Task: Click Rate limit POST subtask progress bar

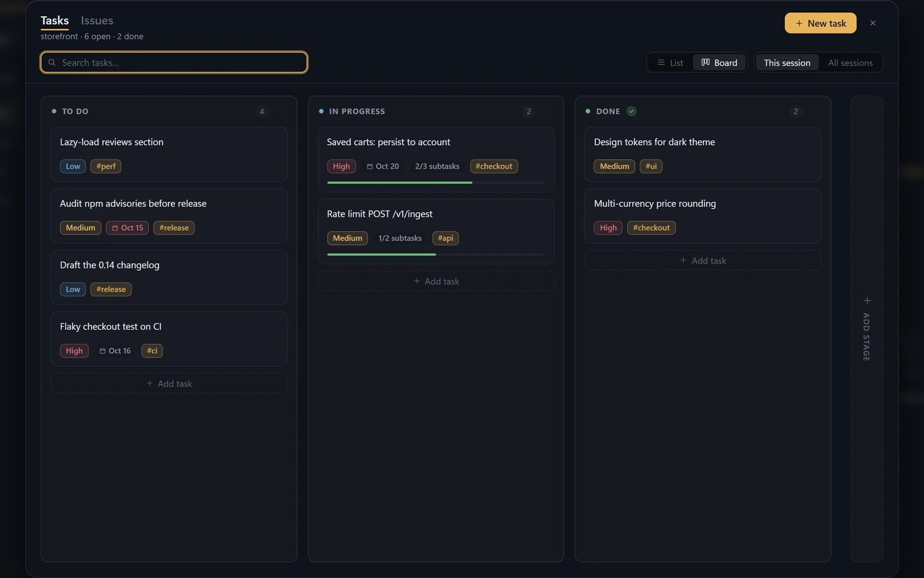Action: coord(436,254)
